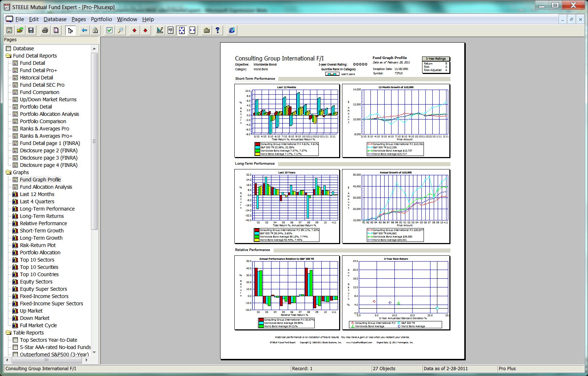Open help with the question mark icon
Viewport: 588px width, 376px height.
point(218,30)
